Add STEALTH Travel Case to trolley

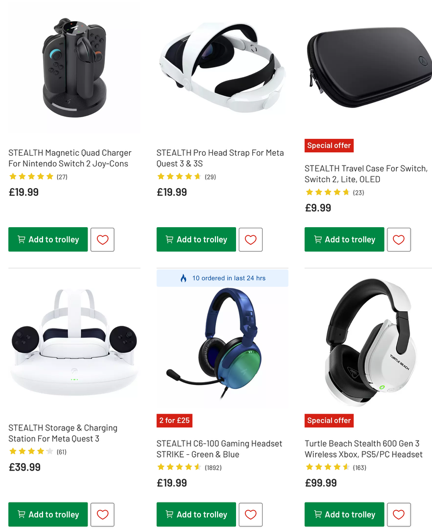(344, 239)
